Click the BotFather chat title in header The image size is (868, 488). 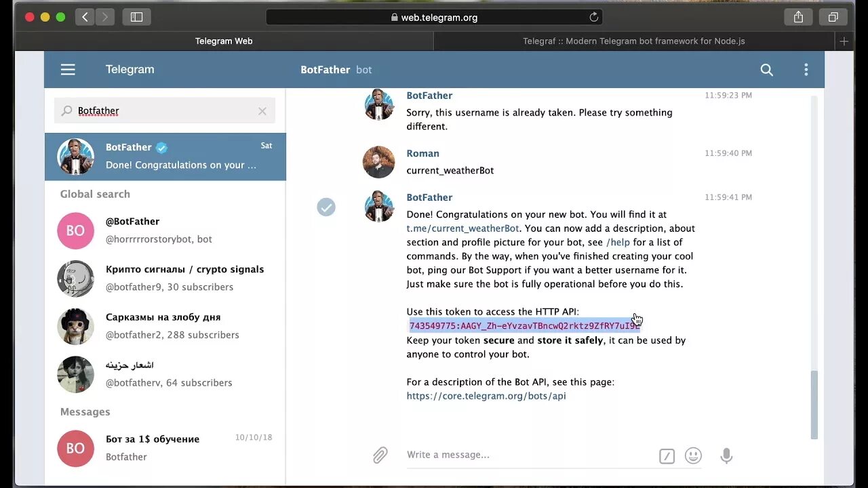click(x=325, y=70)
